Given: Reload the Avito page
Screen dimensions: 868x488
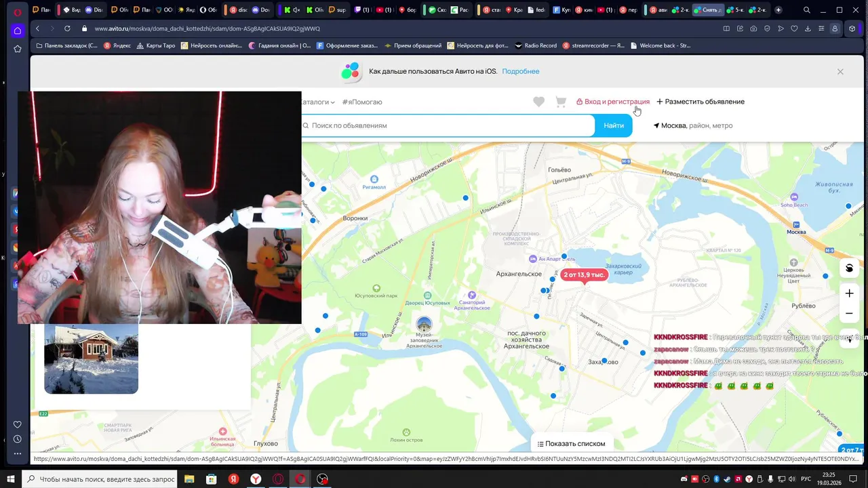Looking at the screenshot, I should pyautogui.click(x=67, y=28).
